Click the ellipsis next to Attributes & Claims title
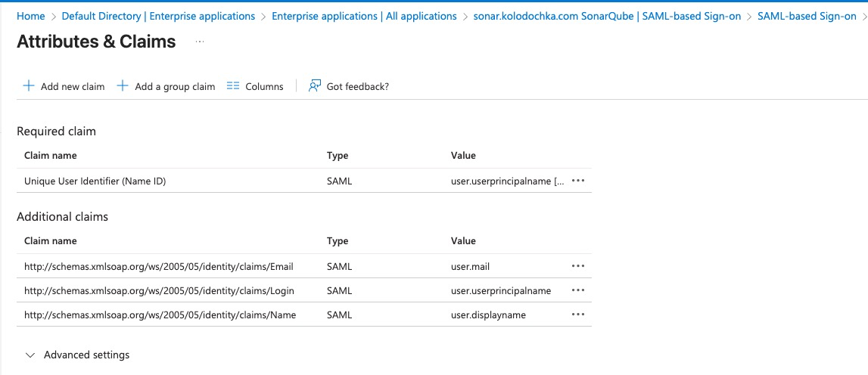The image size is (868, 375). (200, 42)
